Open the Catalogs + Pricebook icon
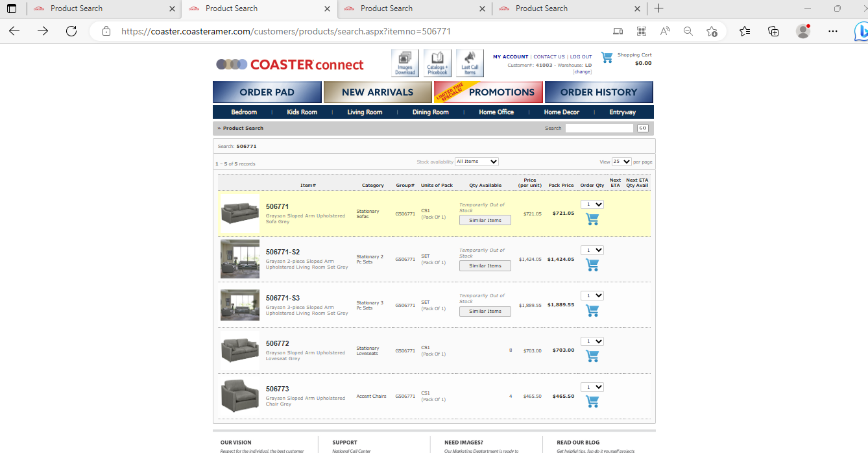868x453 pixels. pyautogui.click(x=437, y=63)
